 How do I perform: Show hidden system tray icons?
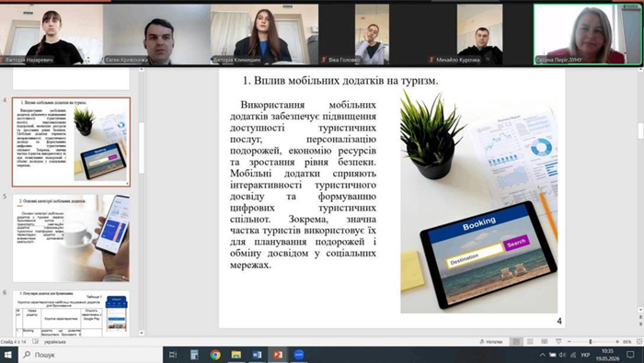[x=542, y=355]
